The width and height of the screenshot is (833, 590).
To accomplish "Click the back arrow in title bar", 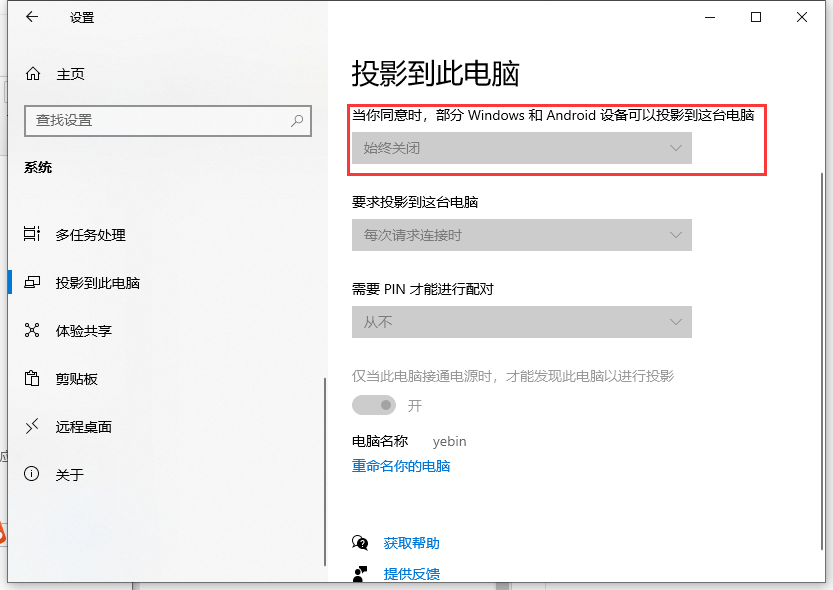I will point(32,17).
